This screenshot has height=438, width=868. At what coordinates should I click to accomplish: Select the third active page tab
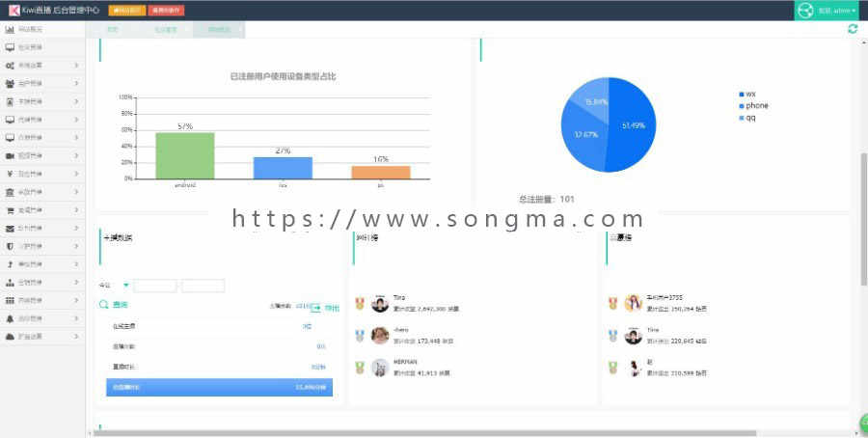click(219, 29)
